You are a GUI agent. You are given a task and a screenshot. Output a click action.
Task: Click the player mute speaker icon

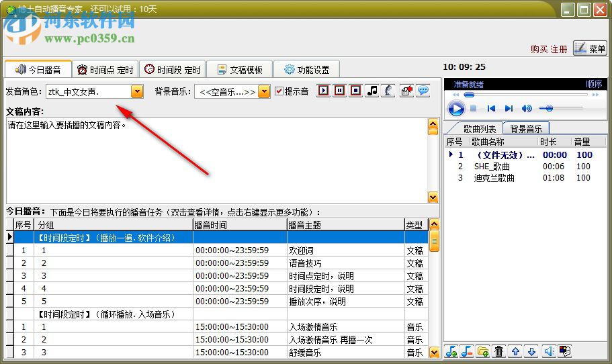[x=527, y=108]
